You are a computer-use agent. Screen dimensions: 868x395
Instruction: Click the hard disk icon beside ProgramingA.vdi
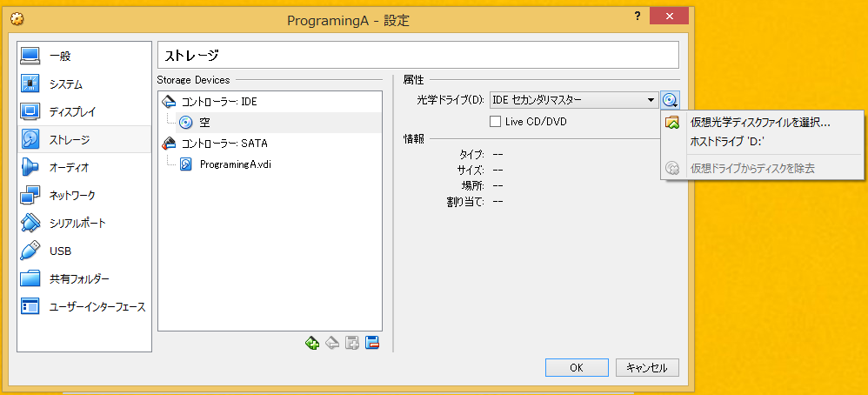tap(186, 164)
